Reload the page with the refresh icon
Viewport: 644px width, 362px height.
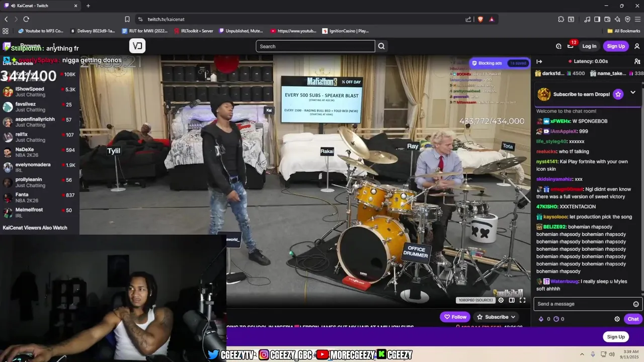[x=26, y=19]
